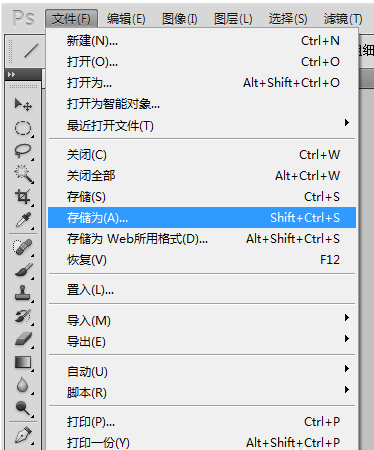Open the 编辑(E) menu
Image resolution: width=374 pixels, height=450 pixels.
126,19
